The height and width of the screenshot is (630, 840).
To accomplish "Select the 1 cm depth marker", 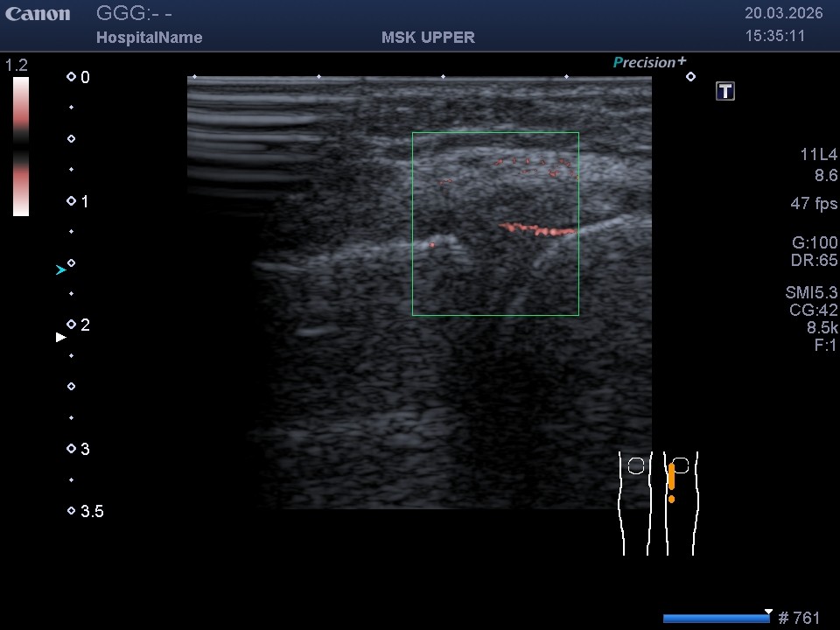I will [x=79, y=201].
